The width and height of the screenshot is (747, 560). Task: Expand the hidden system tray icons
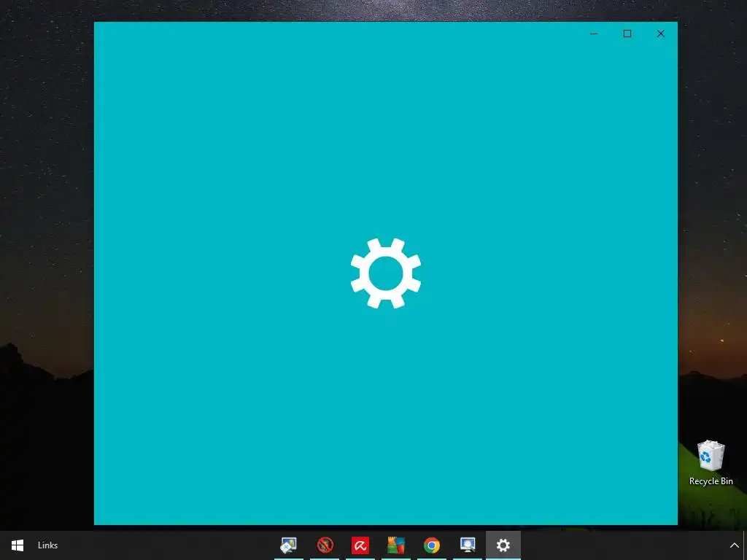point(734,545)
